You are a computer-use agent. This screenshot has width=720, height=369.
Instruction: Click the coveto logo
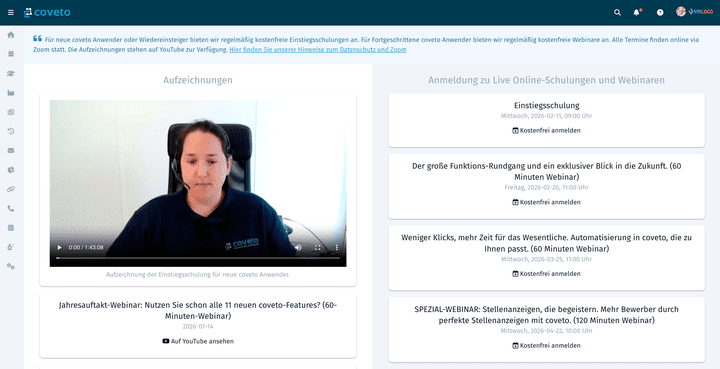point(47,12)
